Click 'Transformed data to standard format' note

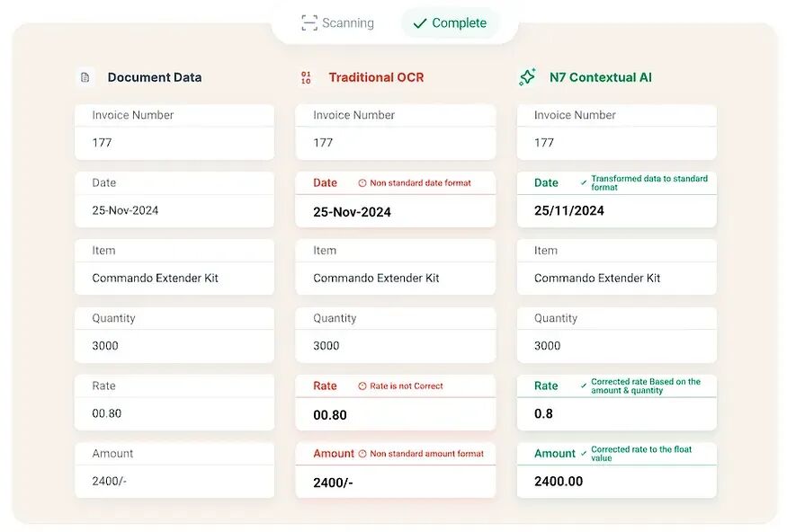pyautogui.click(x=649, y=183)
